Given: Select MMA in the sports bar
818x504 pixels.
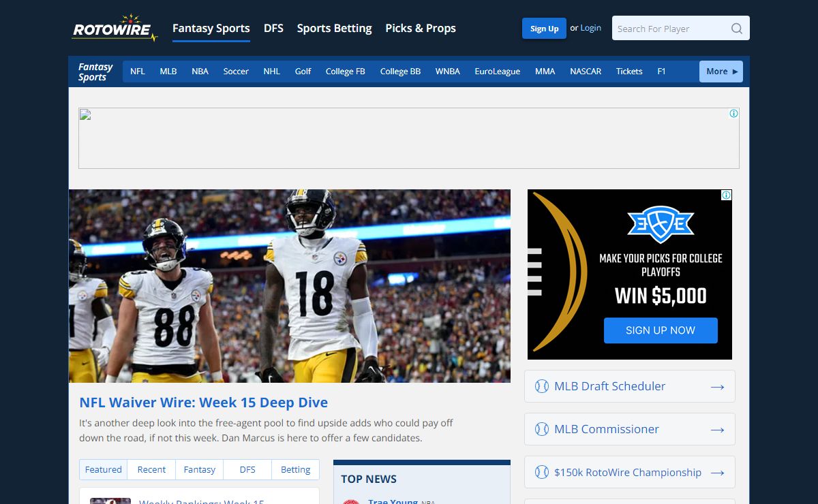Looking at the screenshot, I should coord(545,72).
